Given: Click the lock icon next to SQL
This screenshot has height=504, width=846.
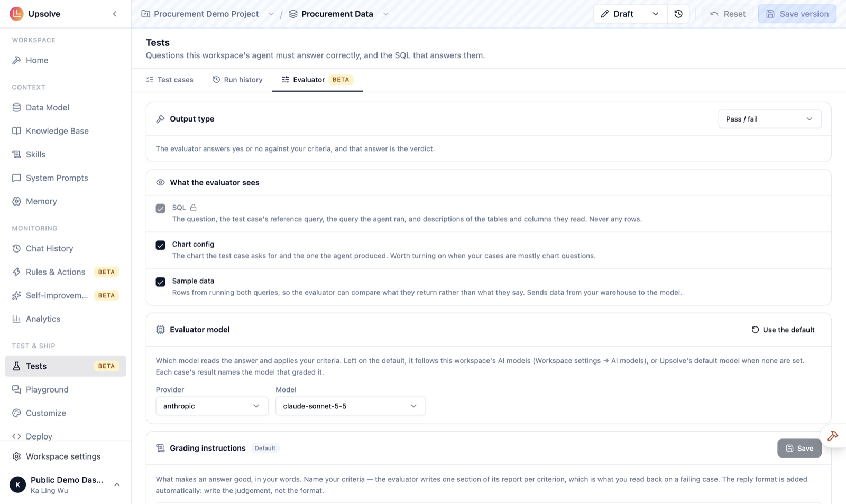Looking at the screenshot, I should 194,208.
